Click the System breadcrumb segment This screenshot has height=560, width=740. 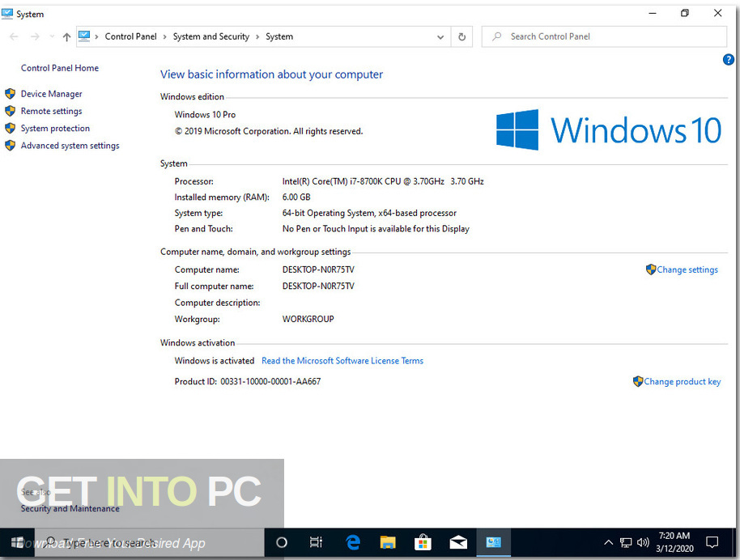point(279,36)
